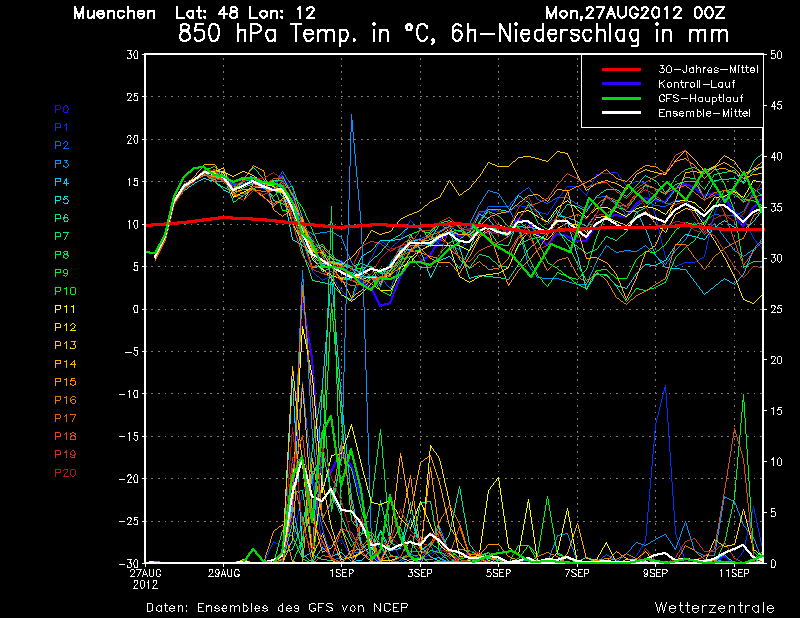
Task: Click the 27AUG 2012 date axis label
Action: (x=145, y=579)
